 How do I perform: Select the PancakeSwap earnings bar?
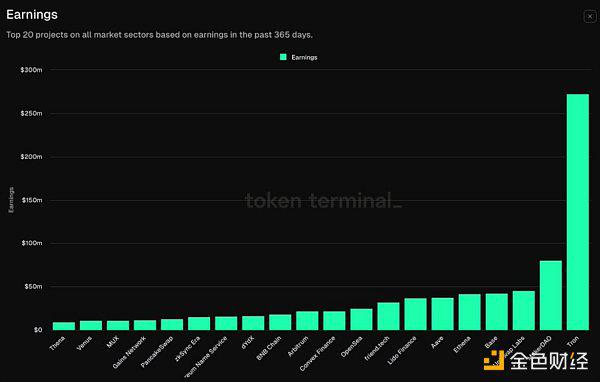click(x=172, y=325)
